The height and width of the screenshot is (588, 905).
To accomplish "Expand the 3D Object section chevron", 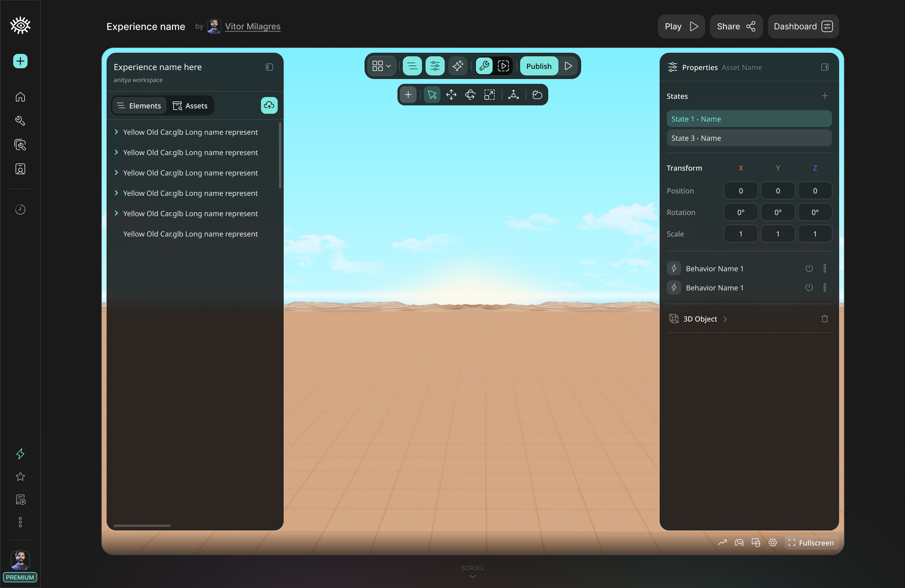I will point(725,319).
